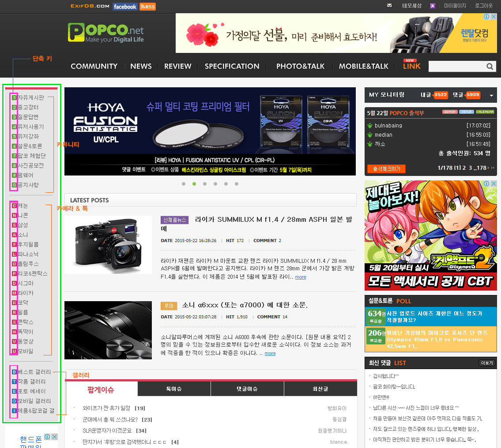Click the ADMIN badge in the attendance panel
The width and height of the screenshot is (501, 448).
tap(450, 112)
